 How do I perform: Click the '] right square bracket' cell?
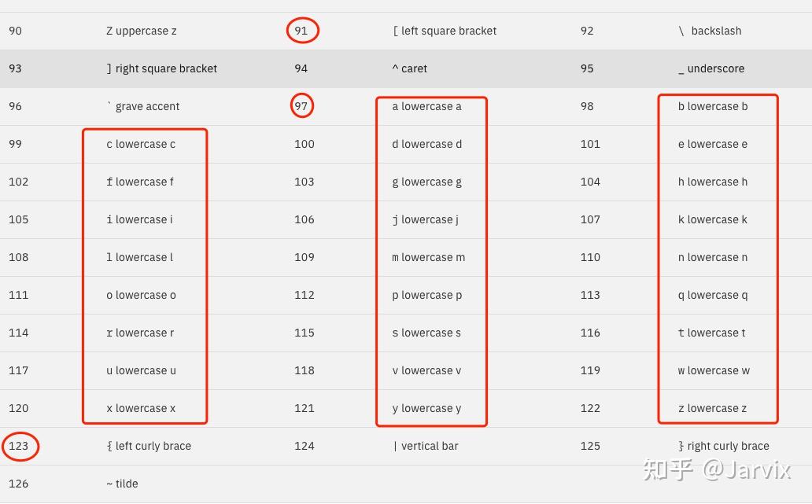point(161,68)
